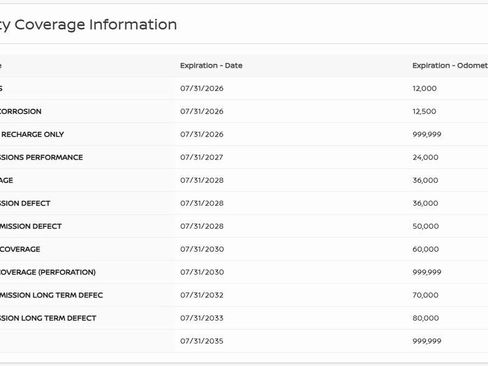This screenshot has height=366, width=488.
Task: Click the date in the RECHARGE ONLY row
Action: [202, 134]
